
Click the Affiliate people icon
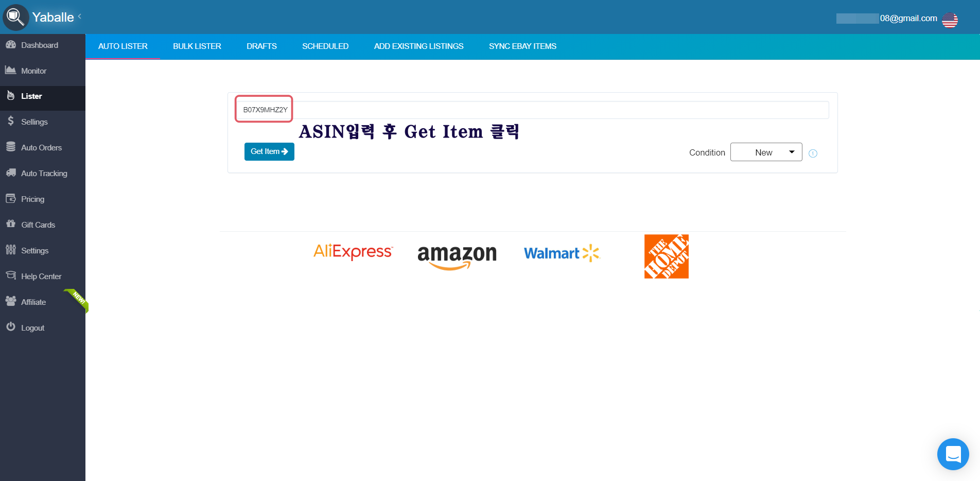[x=11, y=301]
